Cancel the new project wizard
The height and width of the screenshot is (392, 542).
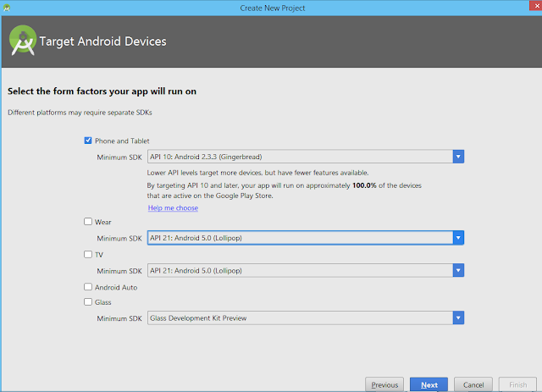coord(473,384)
